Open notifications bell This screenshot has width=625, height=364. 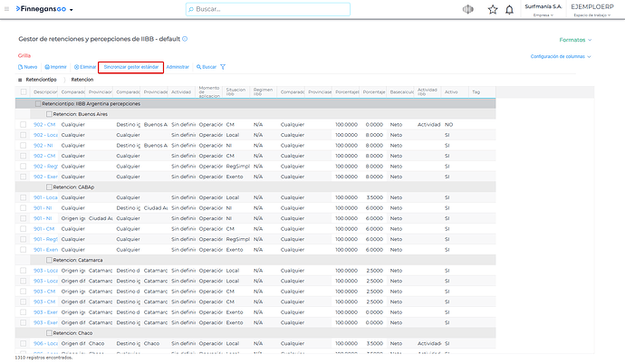coord(509,10)
